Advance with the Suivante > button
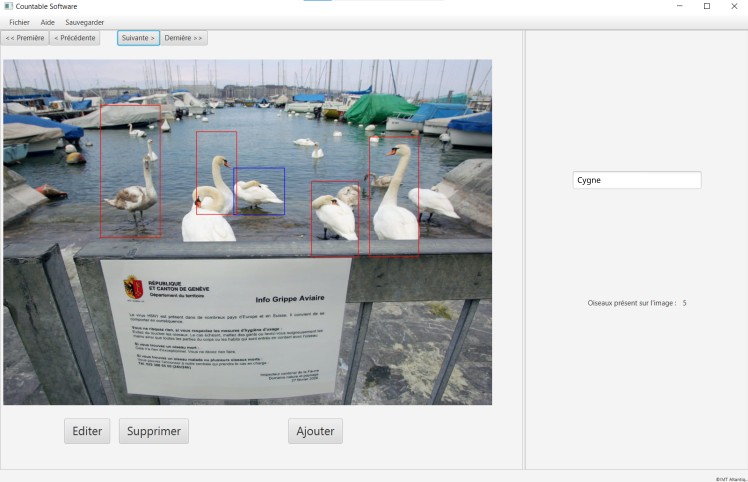This screenshot has width=748, height=482. 138,38
